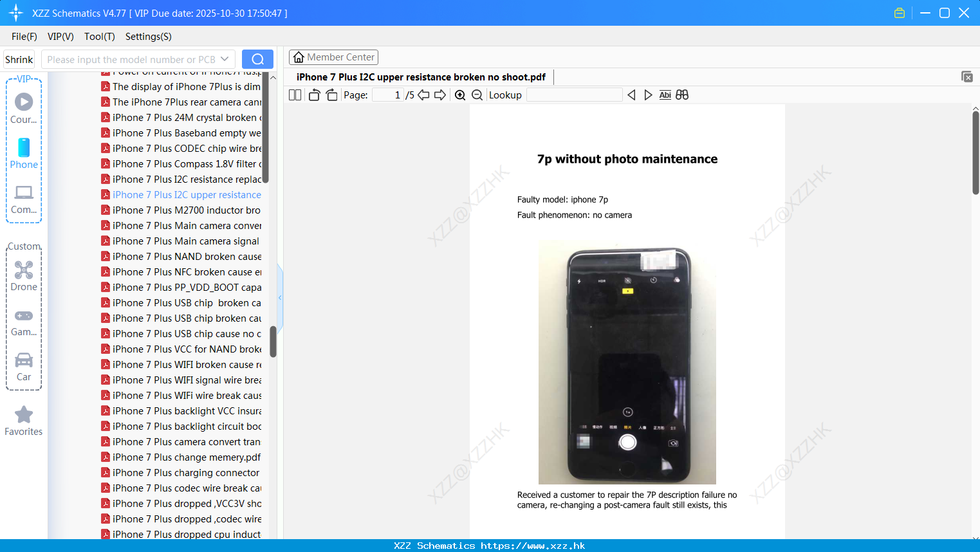Click the phone photo in the PDF
This screenshot has width=980, height=552.
pos(627,362)
